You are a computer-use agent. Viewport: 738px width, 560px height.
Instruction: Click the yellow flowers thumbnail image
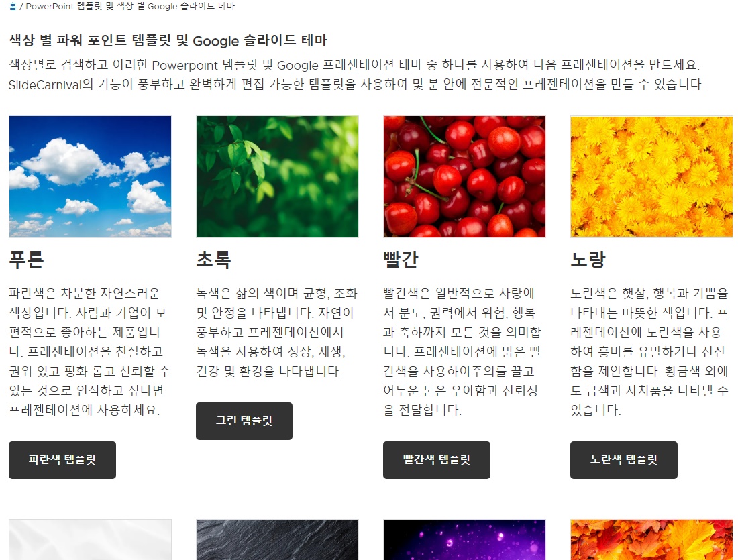(651, 176)
